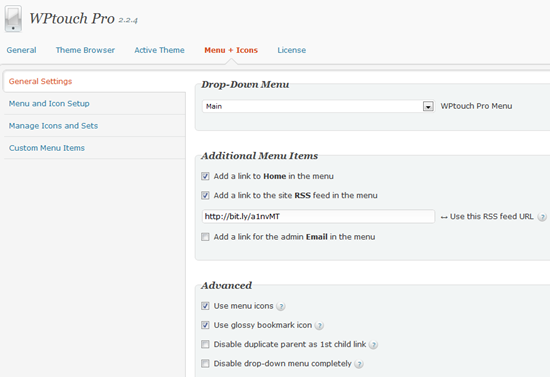Open help icon beside Disable drop-down menu completely
Viewport: 550px width, 377px height.
pyautogui.click(x=359, y=364)
